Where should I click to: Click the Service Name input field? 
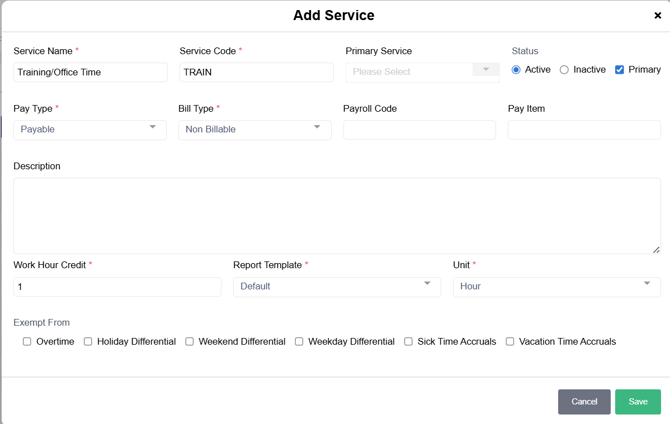(x=90, y=72)
